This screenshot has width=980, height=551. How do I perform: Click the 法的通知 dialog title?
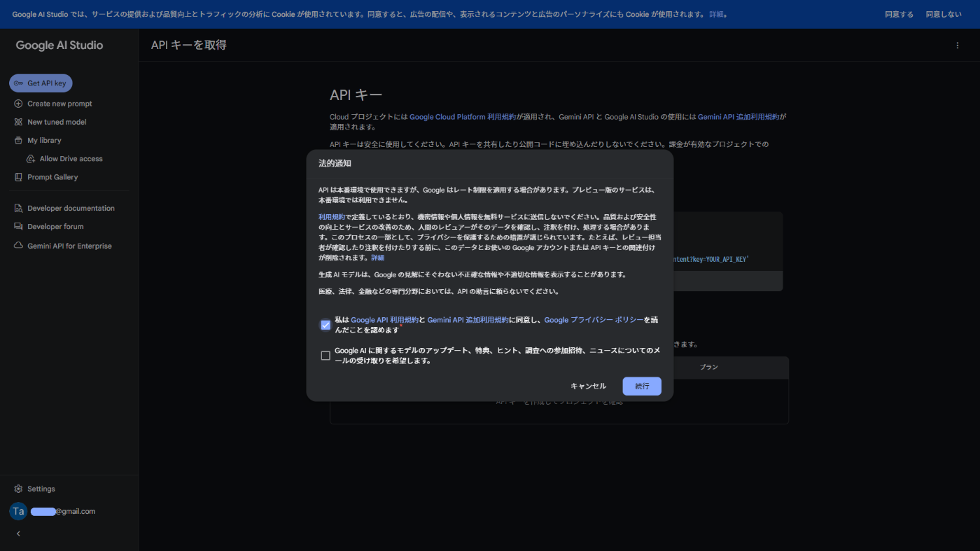335,163
